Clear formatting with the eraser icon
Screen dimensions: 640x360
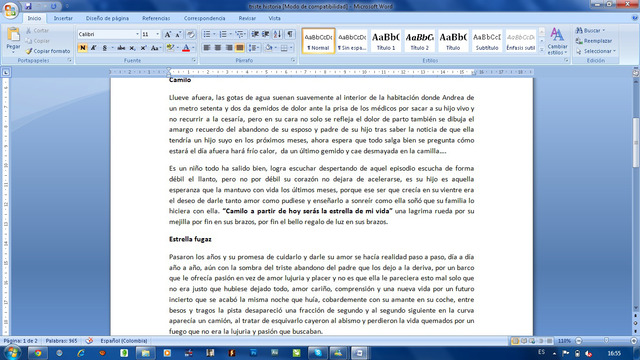click(x=190, y=35)
